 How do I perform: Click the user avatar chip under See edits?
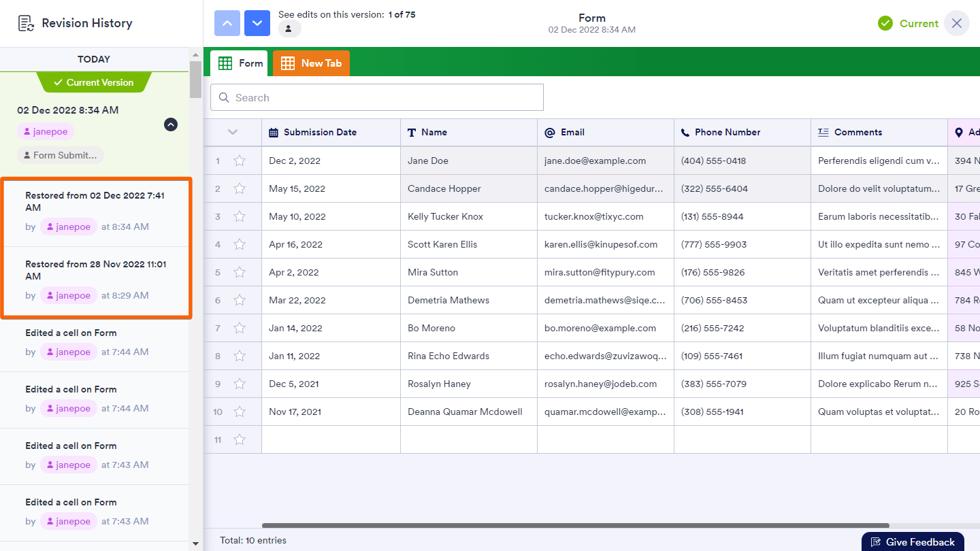(289, 29)
